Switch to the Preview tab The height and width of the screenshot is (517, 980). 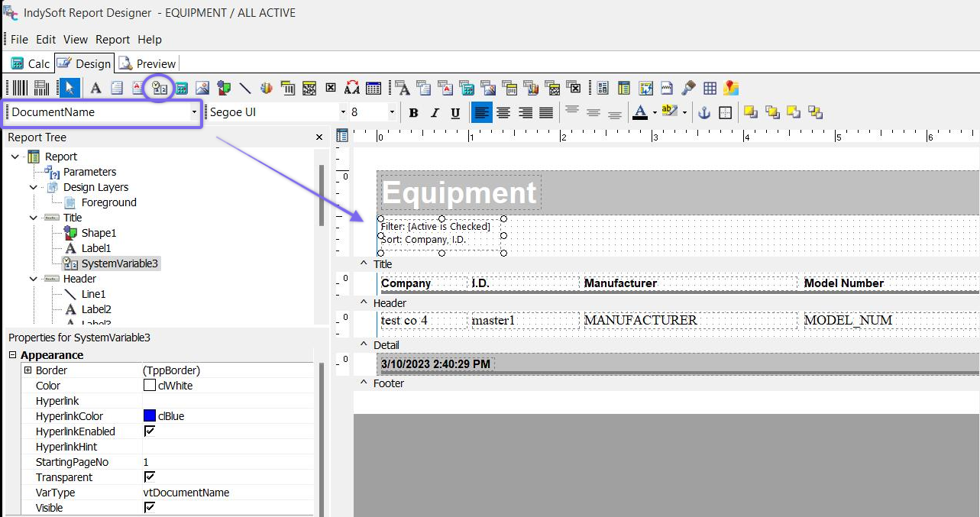(147, 63)
